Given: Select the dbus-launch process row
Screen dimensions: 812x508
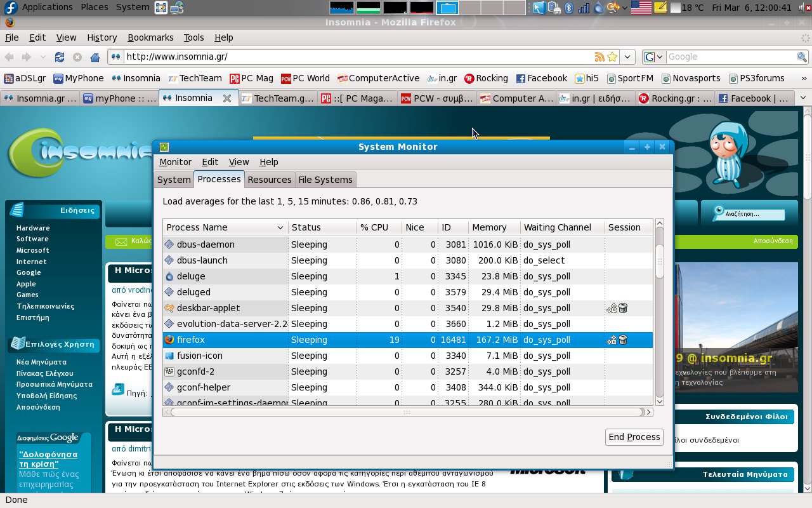Looking at the screenshot, I should pos(408,260).
